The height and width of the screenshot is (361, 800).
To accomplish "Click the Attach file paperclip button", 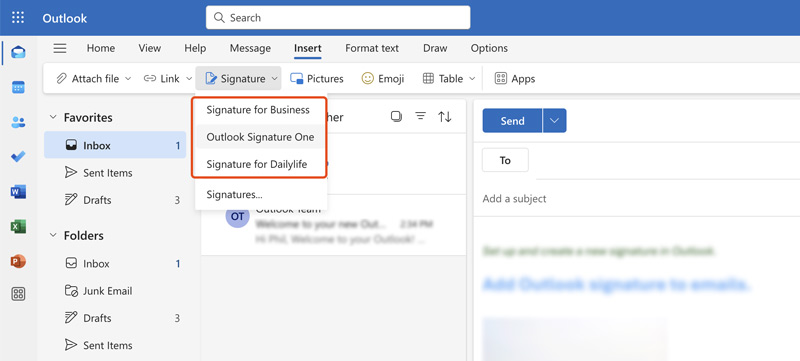I will (87, 79).
